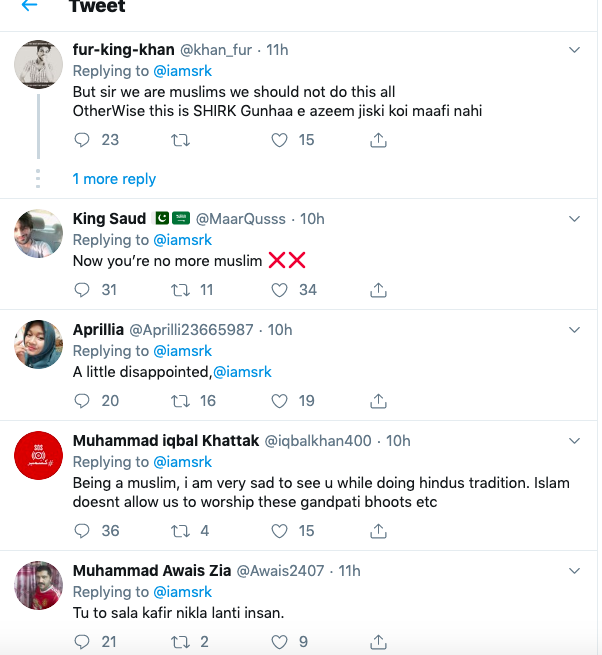Like Aprillia's tweet

pos(280,400)
